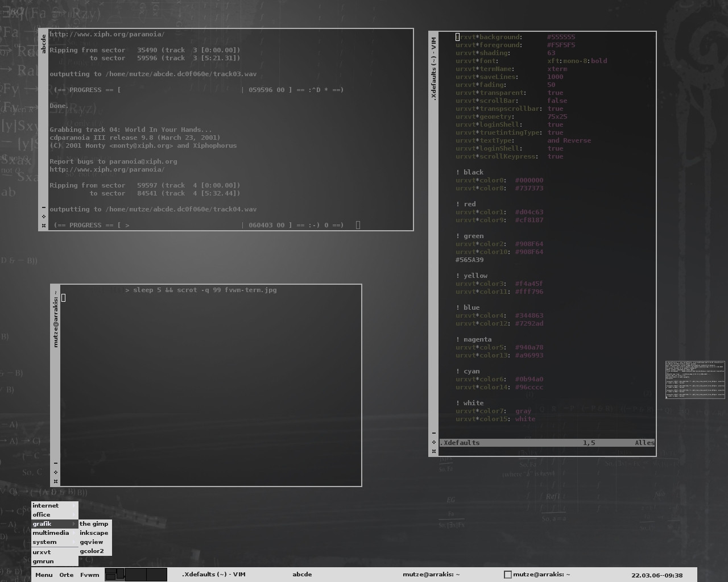728x582 pixels.
Task: Open gqview from grafik submenu
Action: (x=94, y=542)
